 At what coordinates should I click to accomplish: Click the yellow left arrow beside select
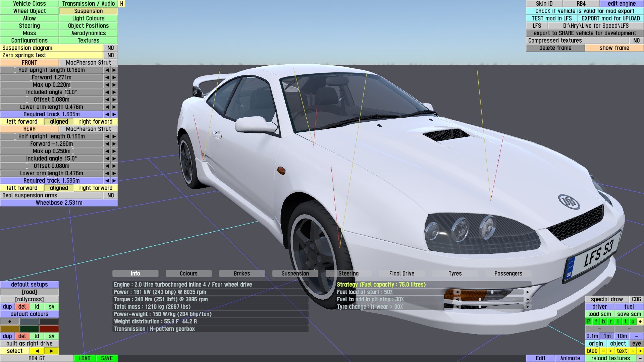(37, 351)
